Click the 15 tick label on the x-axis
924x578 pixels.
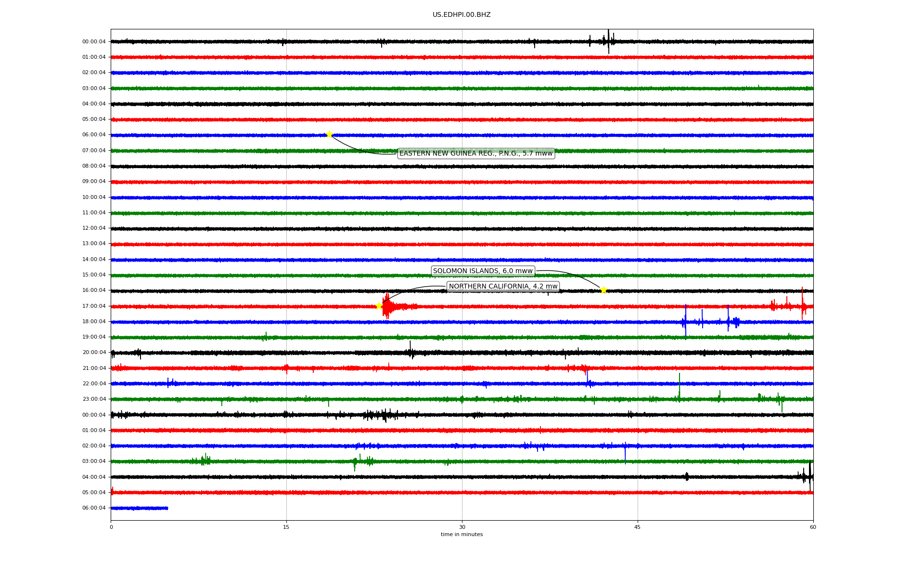[x=286, y=527]
